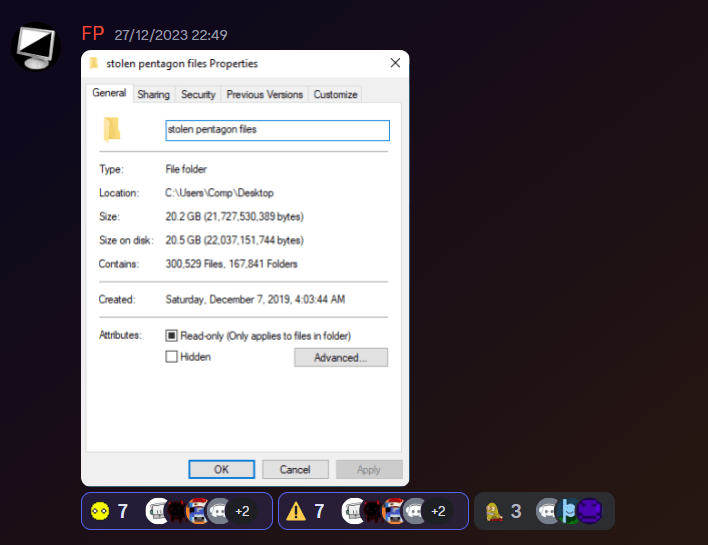The width and height of the screenshot is (708, 545).
Task: Add the warning triangle emoji reaction
Action: [x=297, y=511]
